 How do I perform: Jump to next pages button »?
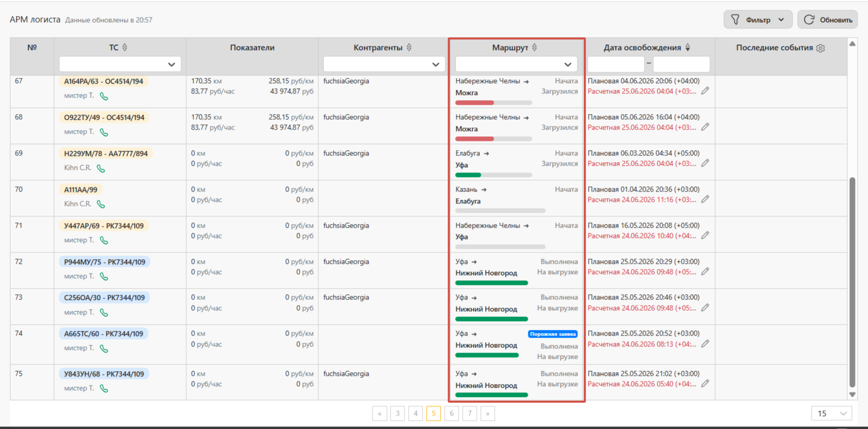(488, 414)
